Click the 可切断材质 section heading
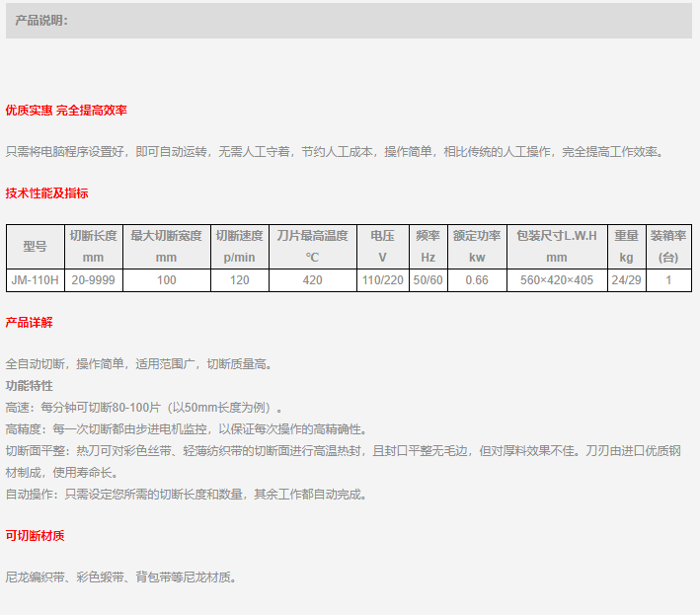The width and height of the screenshot is (700, 615). point(36,536)
